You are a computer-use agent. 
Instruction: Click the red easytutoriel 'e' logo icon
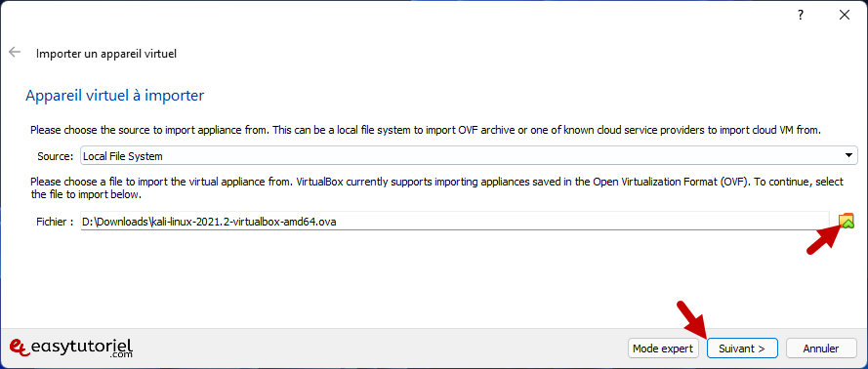(21, 347)
